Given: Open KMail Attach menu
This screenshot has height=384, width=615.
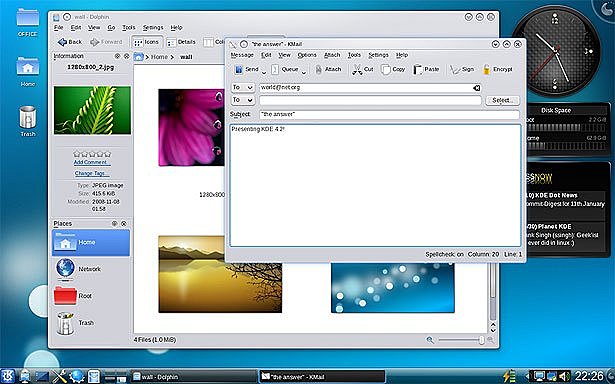Looking at the screenshot, I should pos(332,55).
